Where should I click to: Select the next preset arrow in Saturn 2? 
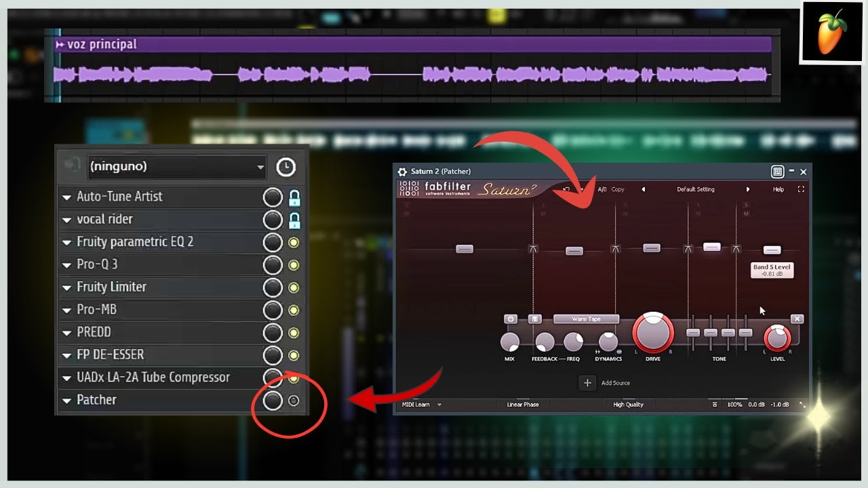(x=748, y=189)
